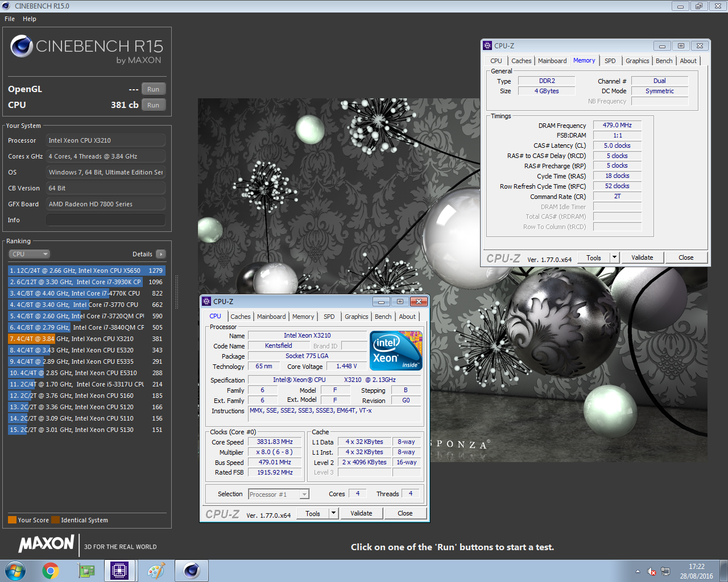Switch to Caches tab in CPU window

[x=241, y=317]
